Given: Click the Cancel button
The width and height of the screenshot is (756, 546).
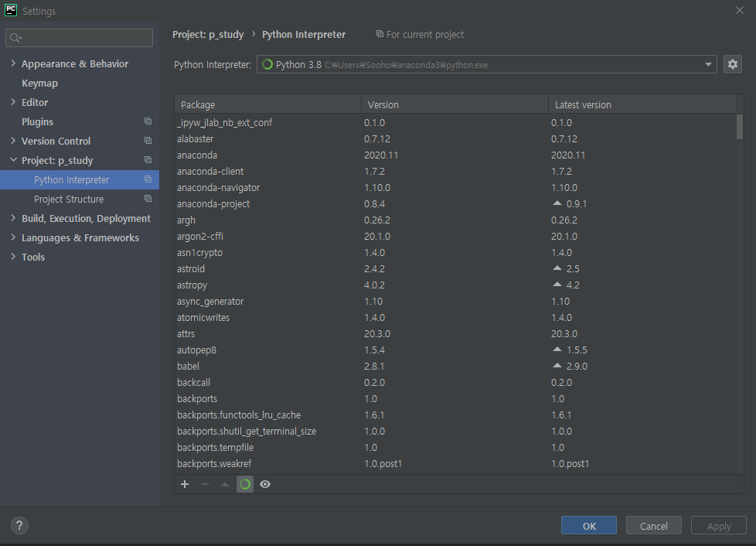Looking at the screenshot, I should coord(654,525).
